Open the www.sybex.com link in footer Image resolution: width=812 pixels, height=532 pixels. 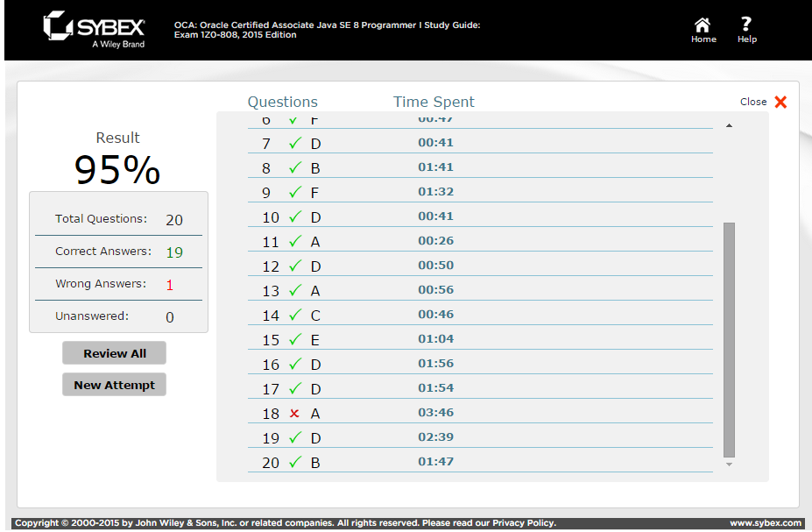766,523
